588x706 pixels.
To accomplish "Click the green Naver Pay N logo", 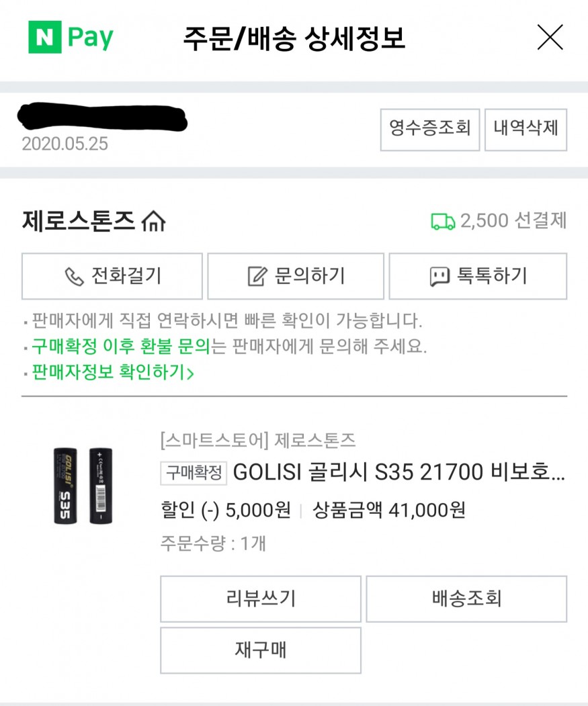I will pos(45,38).
